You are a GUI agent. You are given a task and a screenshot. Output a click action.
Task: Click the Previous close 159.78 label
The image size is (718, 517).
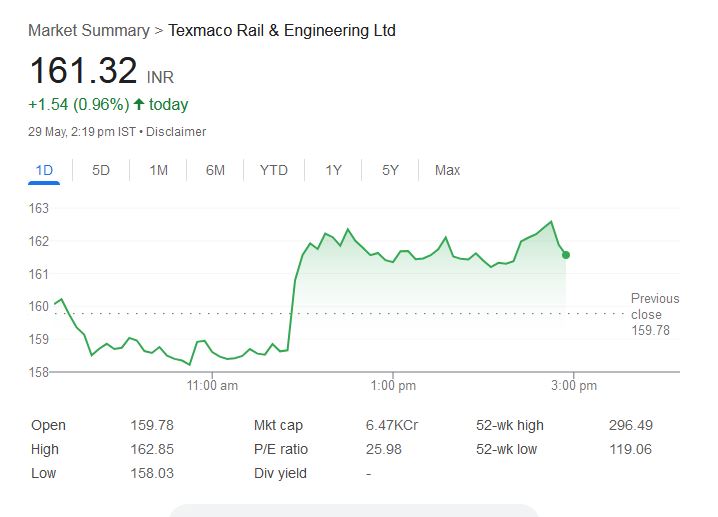click(654, 314)
